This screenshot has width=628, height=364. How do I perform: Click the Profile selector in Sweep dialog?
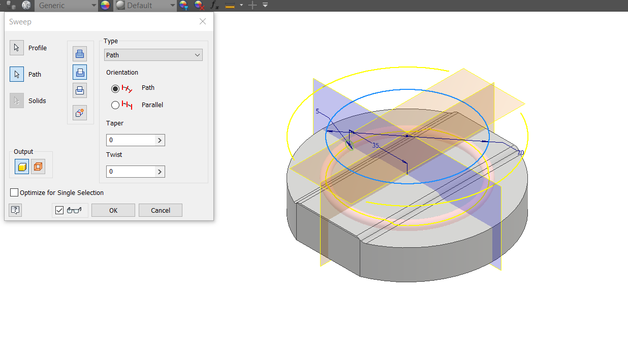click(x=16, y=47)
